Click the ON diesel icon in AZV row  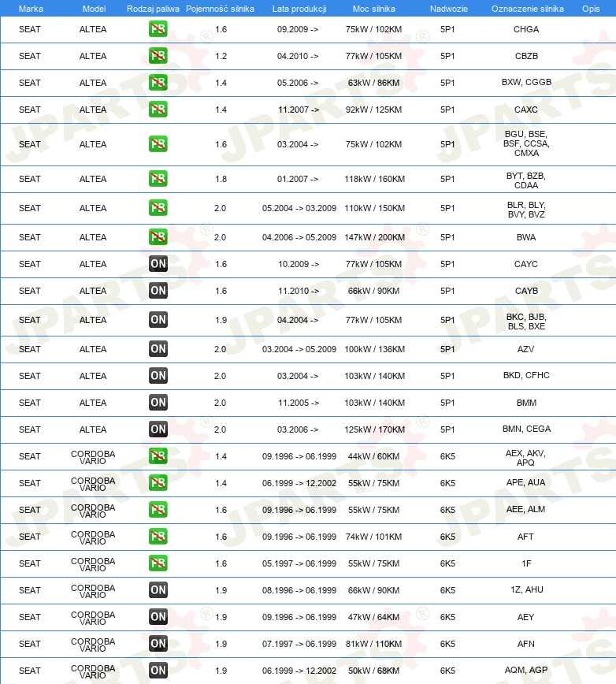(158, 349)
